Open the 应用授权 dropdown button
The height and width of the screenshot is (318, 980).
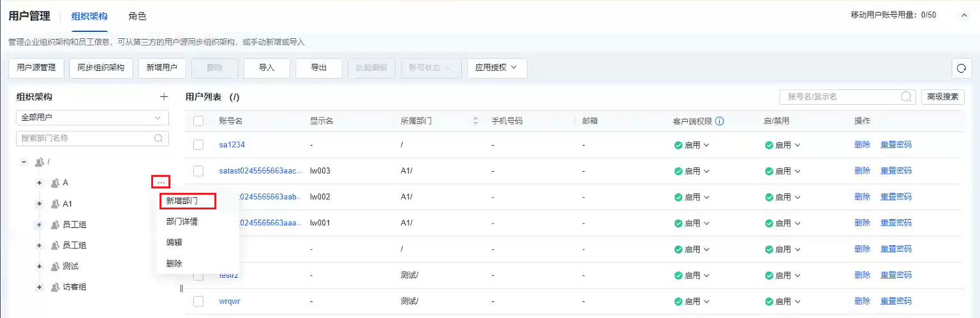tap(497, 68)
